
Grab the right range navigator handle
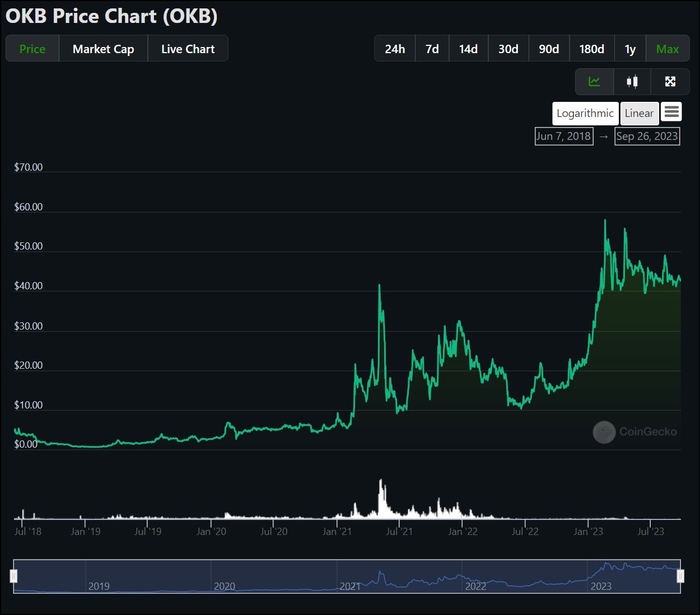[680, 576]
